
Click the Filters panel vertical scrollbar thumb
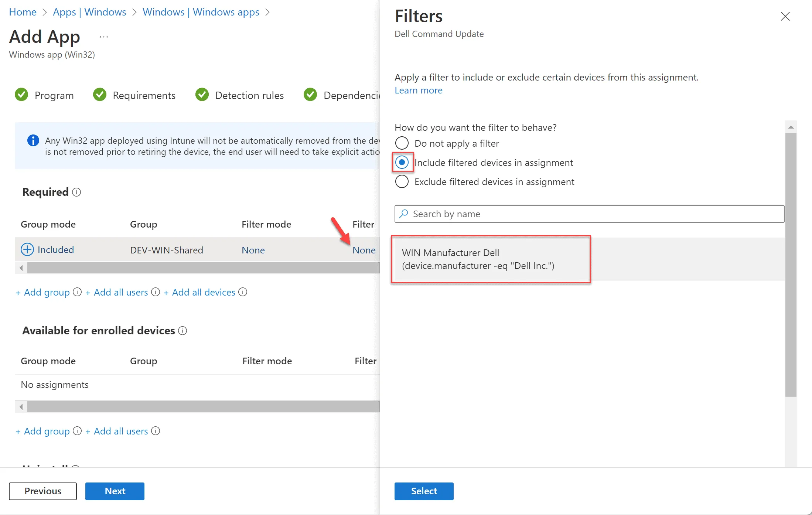click(791, 265)
